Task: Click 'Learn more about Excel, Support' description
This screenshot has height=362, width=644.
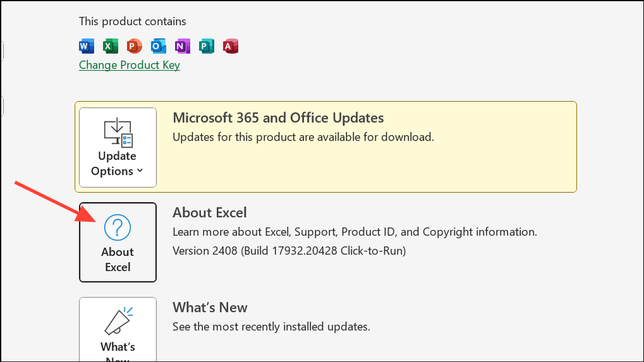Action: [x=355, y=232]
